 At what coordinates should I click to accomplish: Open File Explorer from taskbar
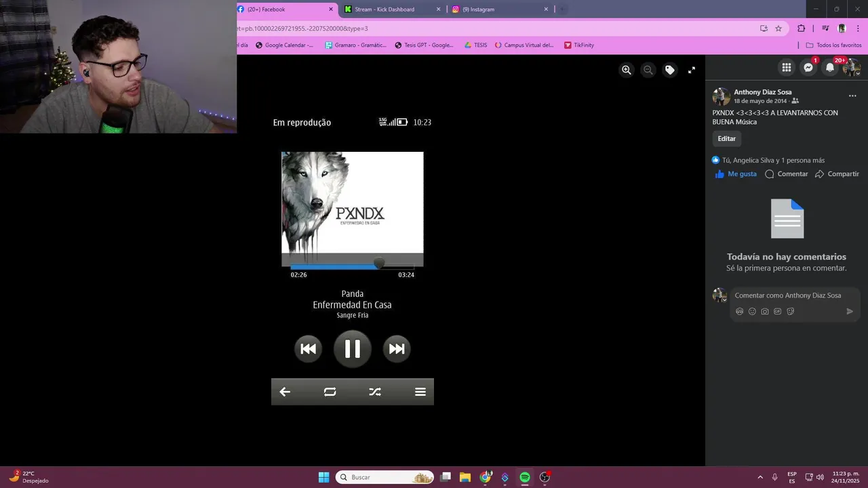[x=465, y=477]
